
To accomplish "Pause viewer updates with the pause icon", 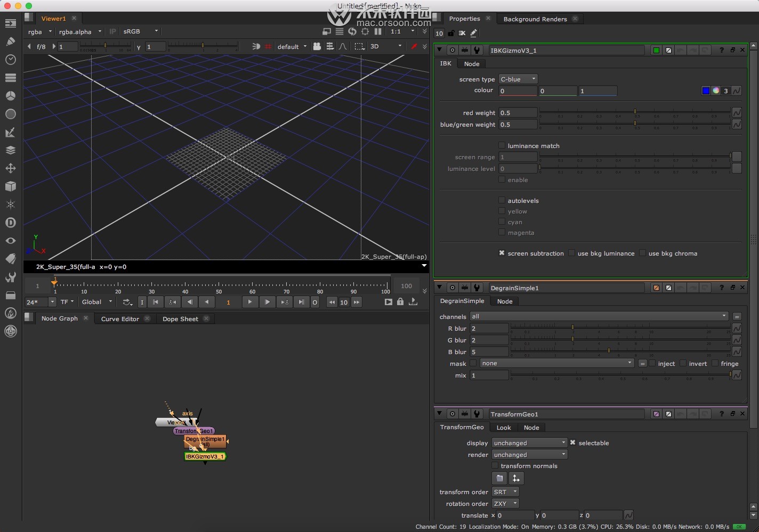I will pos(378,31).
